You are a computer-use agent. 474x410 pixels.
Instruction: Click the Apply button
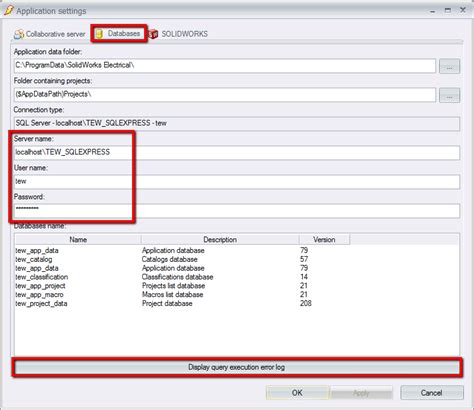361,393
